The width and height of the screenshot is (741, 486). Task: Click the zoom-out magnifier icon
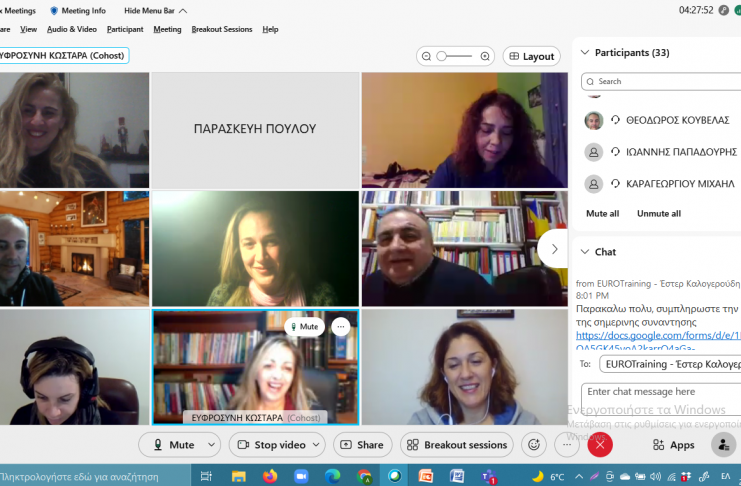click(x=427, y=57)
